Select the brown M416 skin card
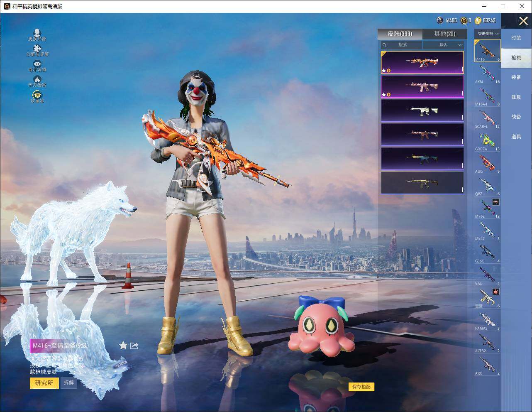Image resolution: width=532 pixels, height=412 pixels. coord(422,135)
